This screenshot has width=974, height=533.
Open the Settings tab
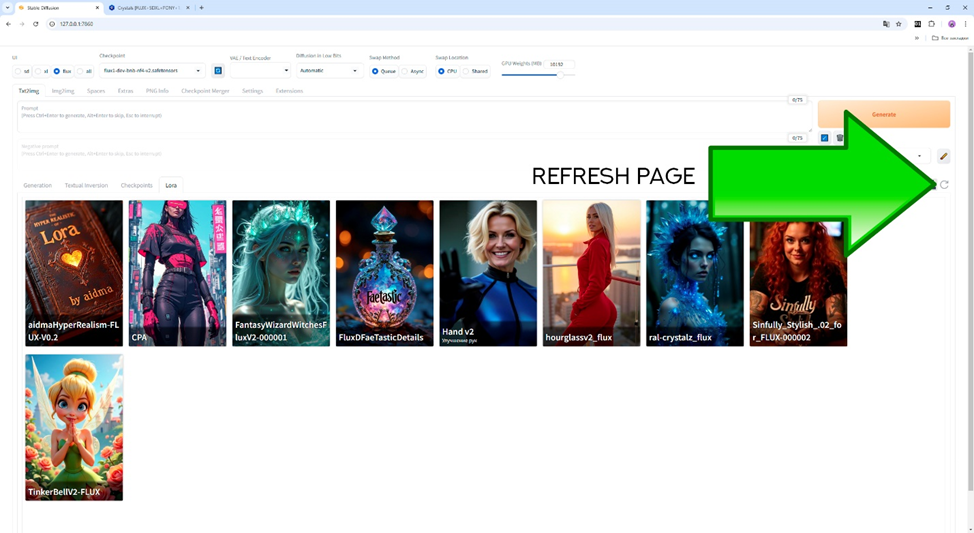click(x=252, y=91)
